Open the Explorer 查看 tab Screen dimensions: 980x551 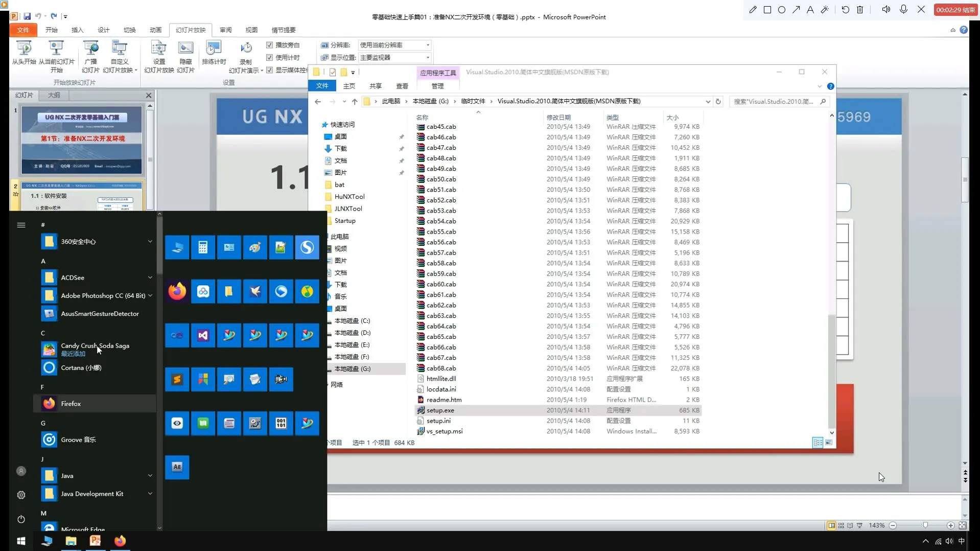tap(403, 86)
